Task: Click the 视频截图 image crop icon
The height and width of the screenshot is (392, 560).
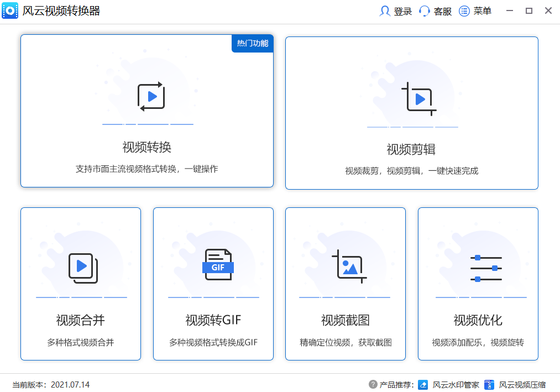Action: pyautogui.click(x=349, y=266)
